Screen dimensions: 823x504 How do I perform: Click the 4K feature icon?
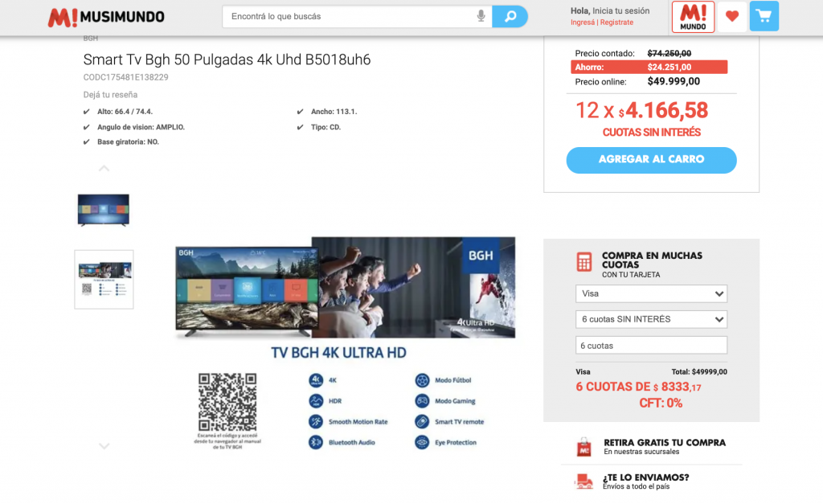point(315,380)
